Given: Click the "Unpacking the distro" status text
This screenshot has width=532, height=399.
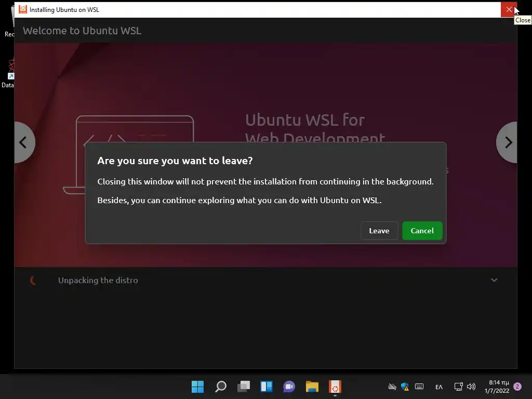Looking at the screenshot, I should (98, 280).
